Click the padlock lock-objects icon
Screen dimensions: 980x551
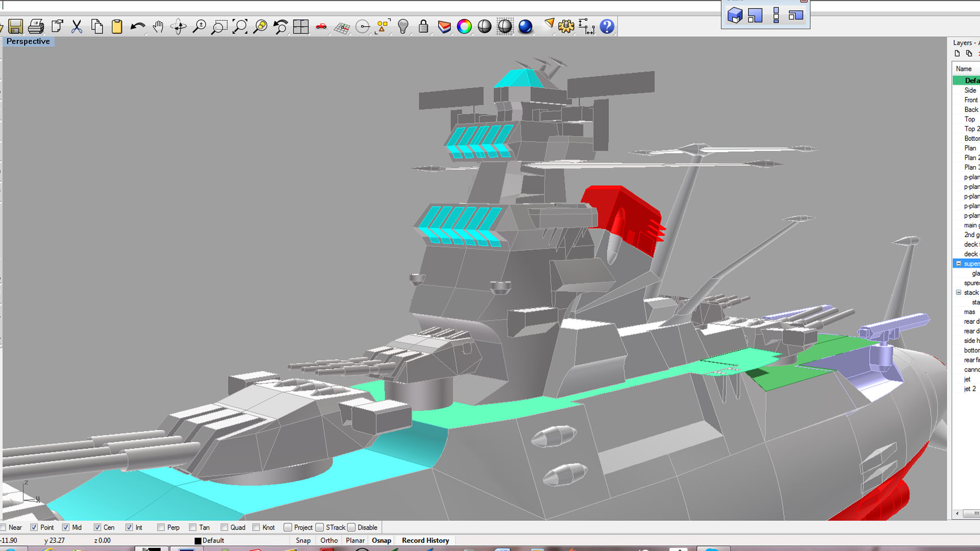point(423,27)
